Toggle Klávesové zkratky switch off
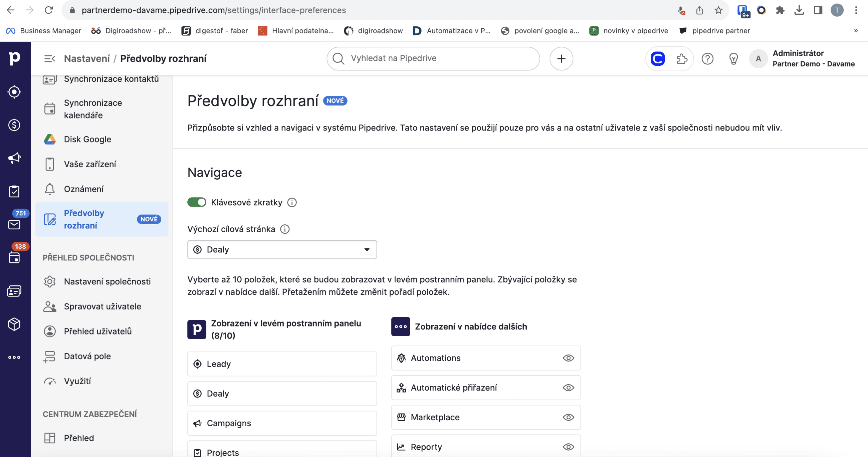Viewport: 868px width, 457px height. [x=197, y=202]
